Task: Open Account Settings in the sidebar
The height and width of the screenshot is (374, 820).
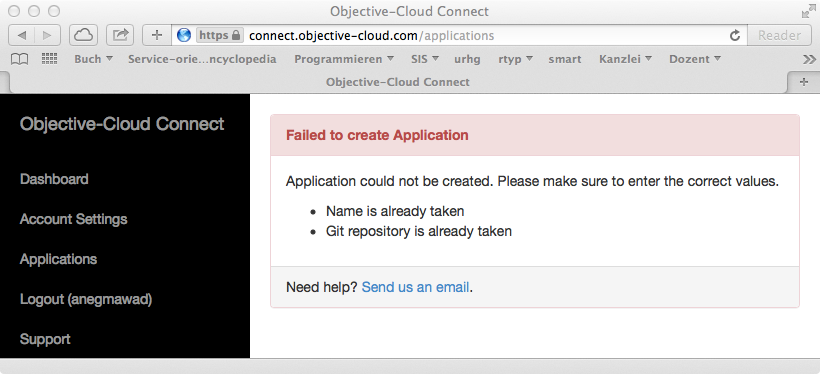Action: (x=73, y=219)
